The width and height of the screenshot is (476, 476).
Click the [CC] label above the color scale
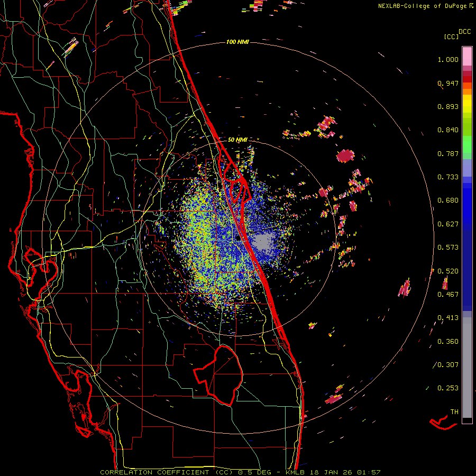(451, 36)
